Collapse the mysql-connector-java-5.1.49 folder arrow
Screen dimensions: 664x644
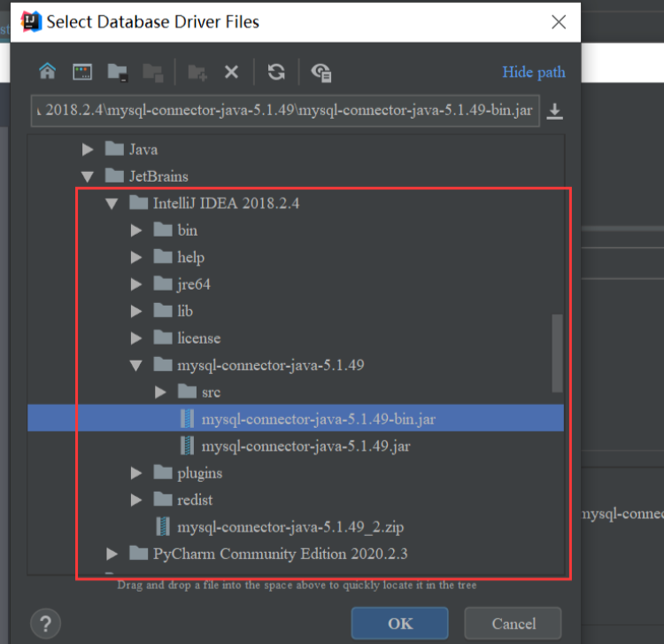tap(136, 365)
